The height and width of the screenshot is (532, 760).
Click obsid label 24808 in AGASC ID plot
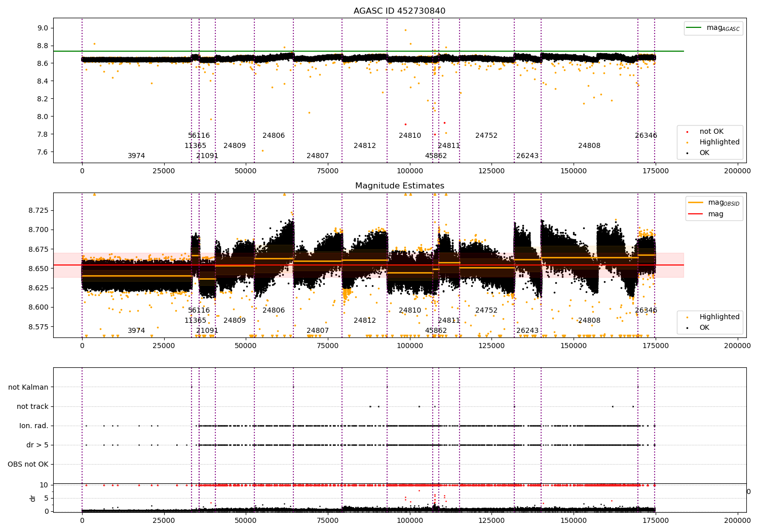589,146
